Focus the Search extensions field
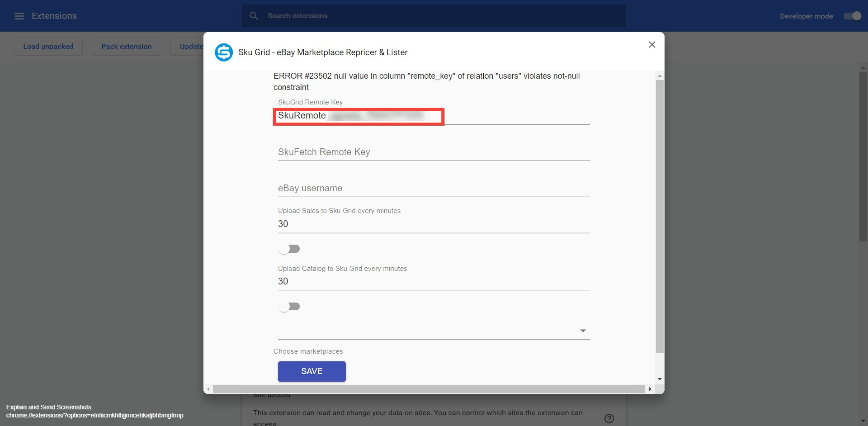Viewport: 868px width, 426px height. (x=434, y=16)
